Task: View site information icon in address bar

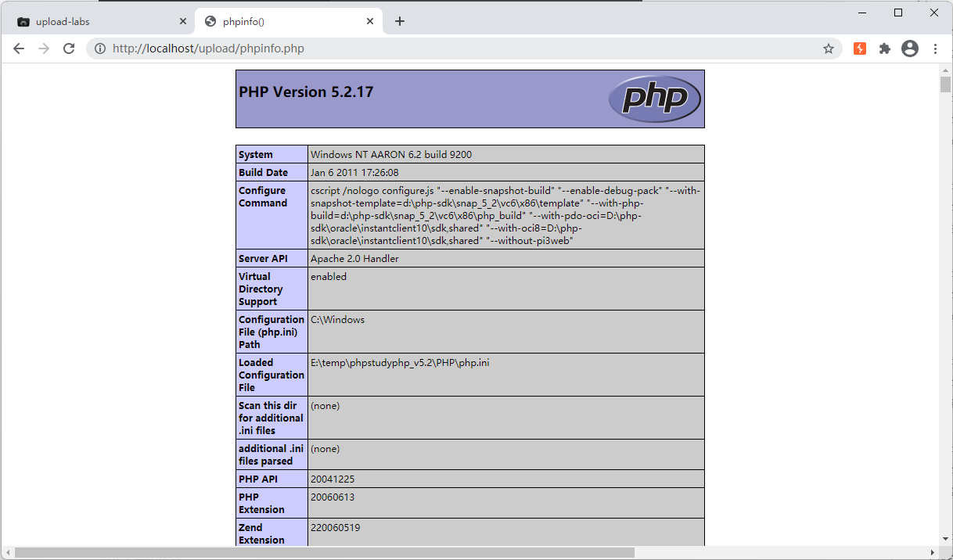Action: pyautogui.click(x=100, y=48)
